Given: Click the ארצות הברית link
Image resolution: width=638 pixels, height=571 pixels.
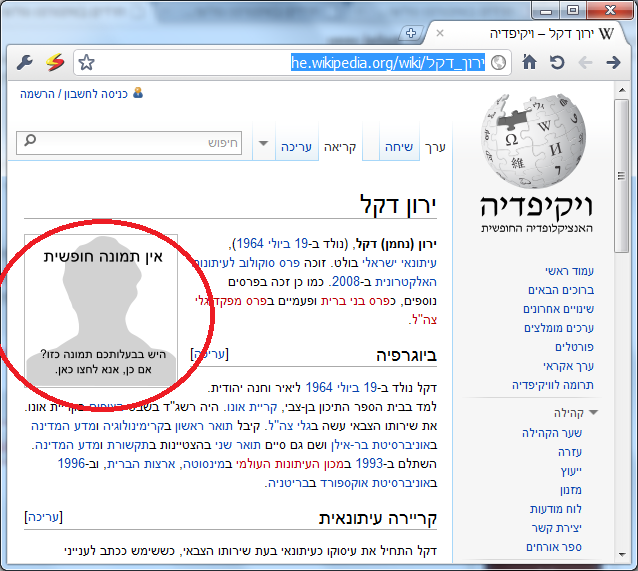Looking at the screenshot, I should [141, 464].
